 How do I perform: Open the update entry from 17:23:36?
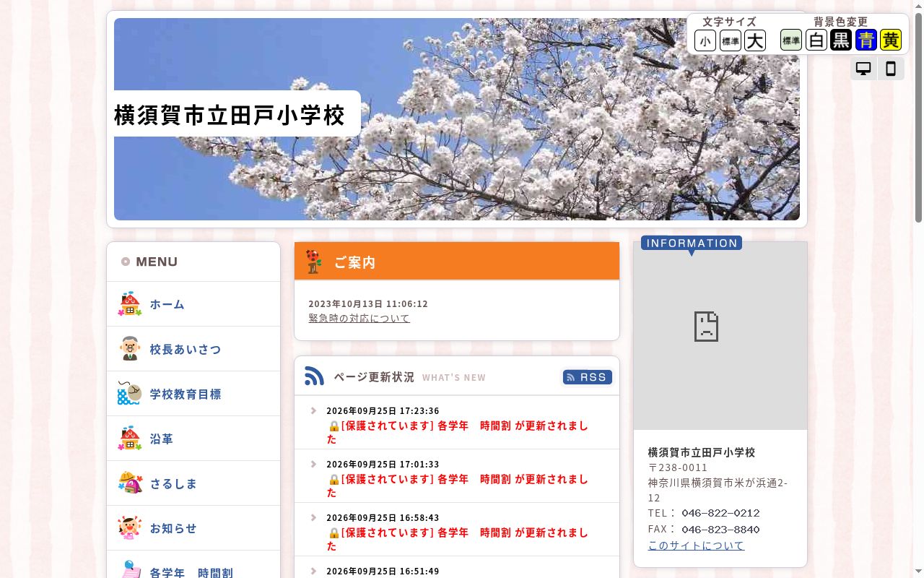458,432
